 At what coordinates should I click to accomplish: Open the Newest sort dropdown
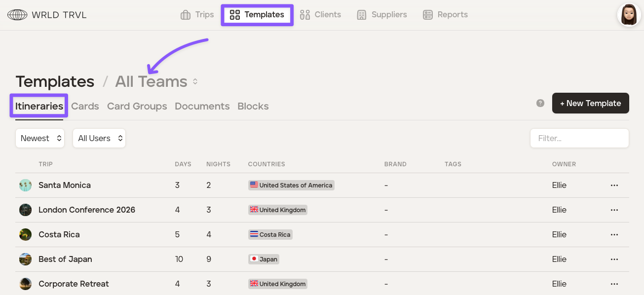click(40, 138)
